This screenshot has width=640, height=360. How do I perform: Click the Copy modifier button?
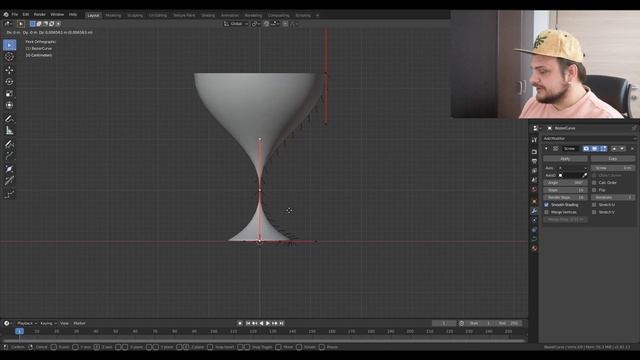point(613,158)
